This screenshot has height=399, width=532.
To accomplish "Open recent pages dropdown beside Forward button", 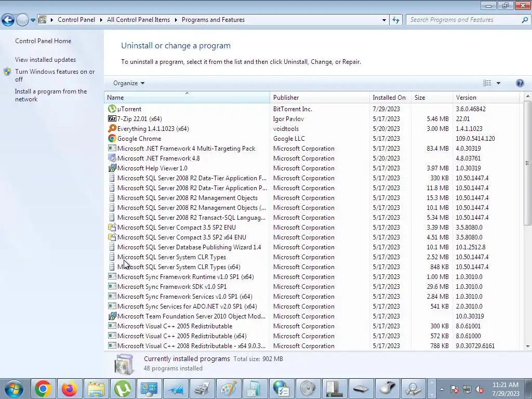I will click(33, 20).
